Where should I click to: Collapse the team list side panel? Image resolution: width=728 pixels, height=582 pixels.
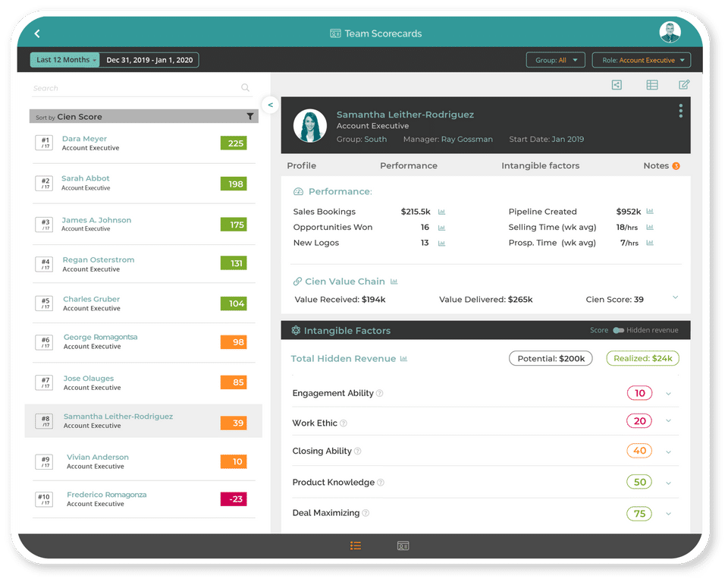pyautogui.click(x=270, y=105)
